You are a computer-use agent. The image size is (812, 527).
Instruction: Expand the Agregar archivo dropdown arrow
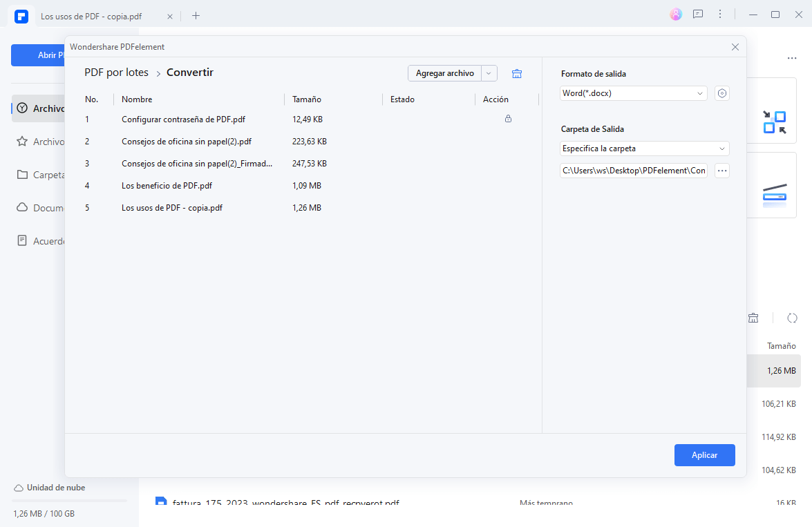tap(489, 73)
